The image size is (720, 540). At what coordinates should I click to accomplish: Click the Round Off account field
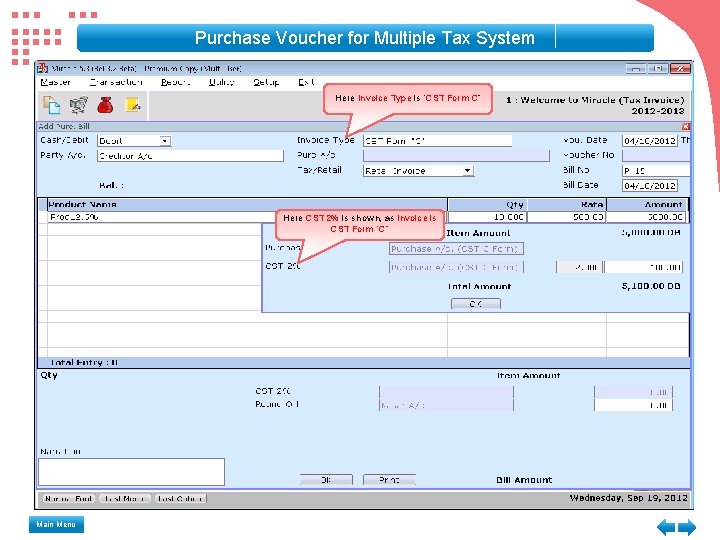(x=446, y=405)
